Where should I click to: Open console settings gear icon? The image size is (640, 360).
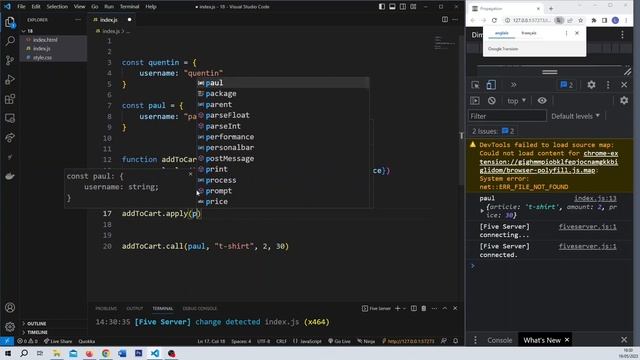pyautogui.click(x=624, y=100)
